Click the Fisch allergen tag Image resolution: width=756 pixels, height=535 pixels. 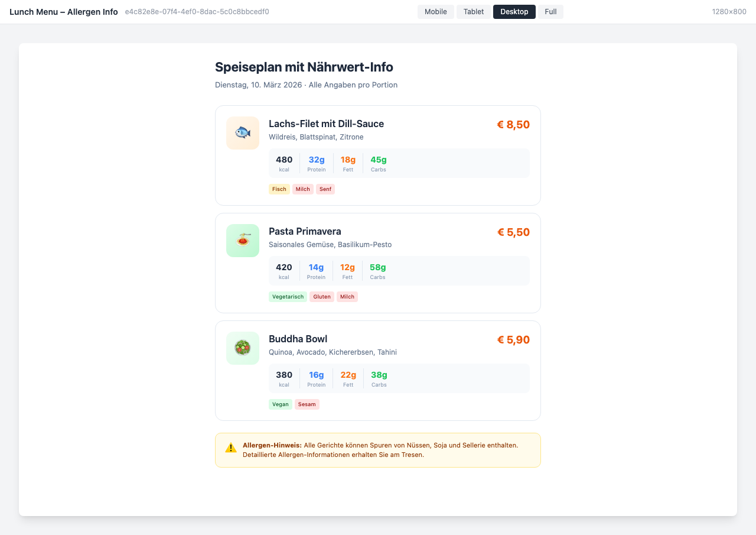tap(279, 189)
